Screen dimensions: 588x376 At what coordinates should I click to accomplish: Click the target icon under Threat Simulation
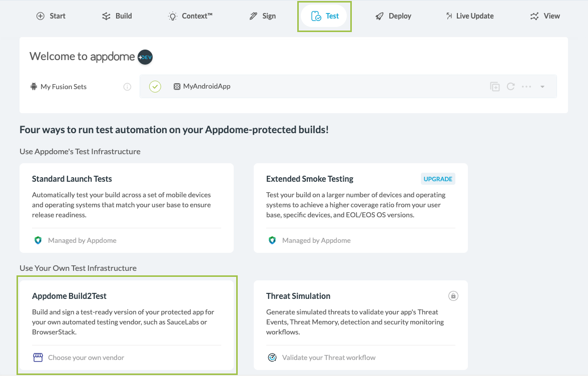pyautogui.click(x=272, y=357)
